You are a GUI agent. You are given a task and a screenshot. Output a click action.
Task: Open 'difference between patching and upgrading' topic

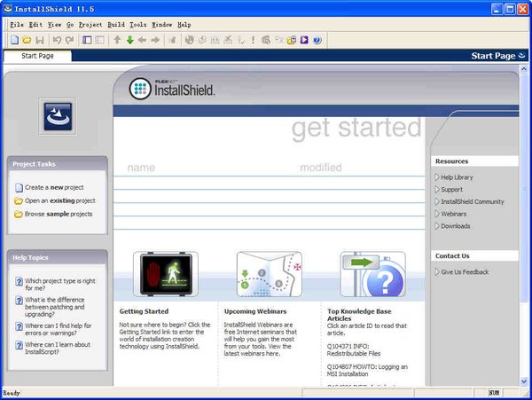point(55,307)
